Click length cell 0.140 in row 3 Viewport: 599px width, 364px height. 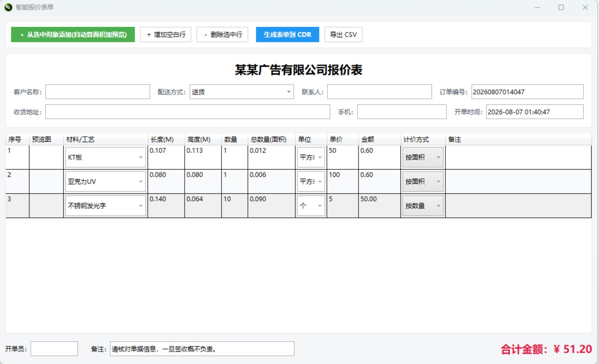click(166, 206)
